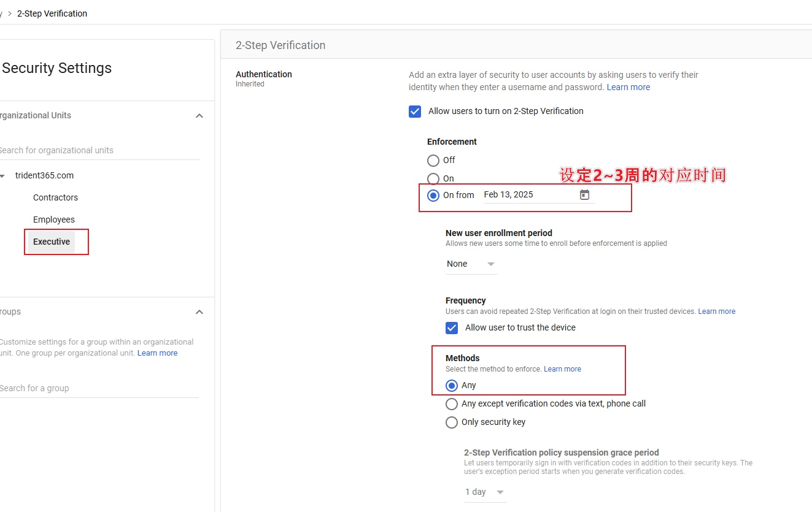Collapse the trident365.com tree arrow
This screenshot has width=812, height=512.
coord(3,176)
